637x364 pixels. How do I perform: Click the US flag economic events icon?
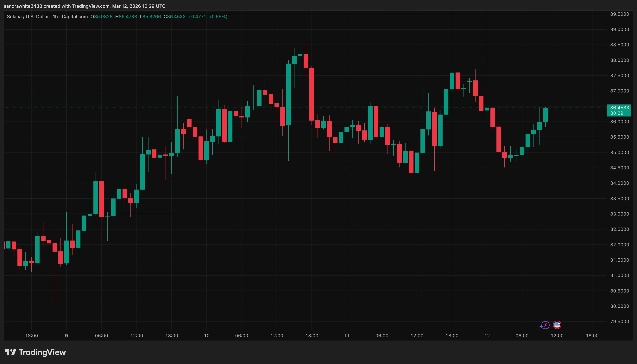[x=557, y=325]
